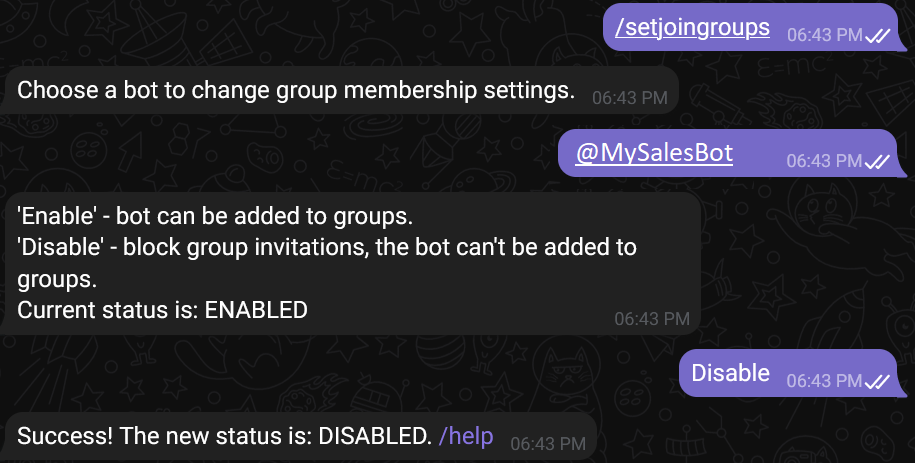915x463 pixels.
Task: Click the 'Enable - bot can be added' line
Action: pyautogui.click(x=215, y=216)
